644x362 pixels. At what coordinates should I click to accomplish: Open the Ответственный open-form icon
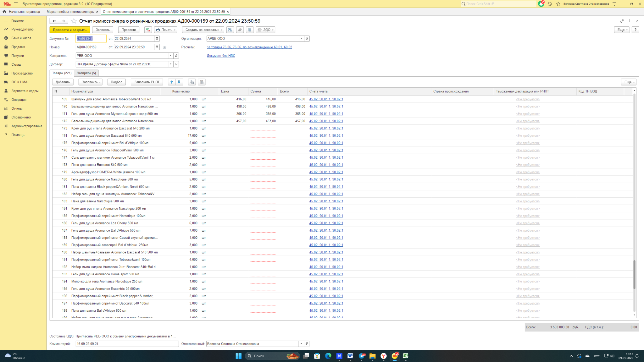coord(307,344)
